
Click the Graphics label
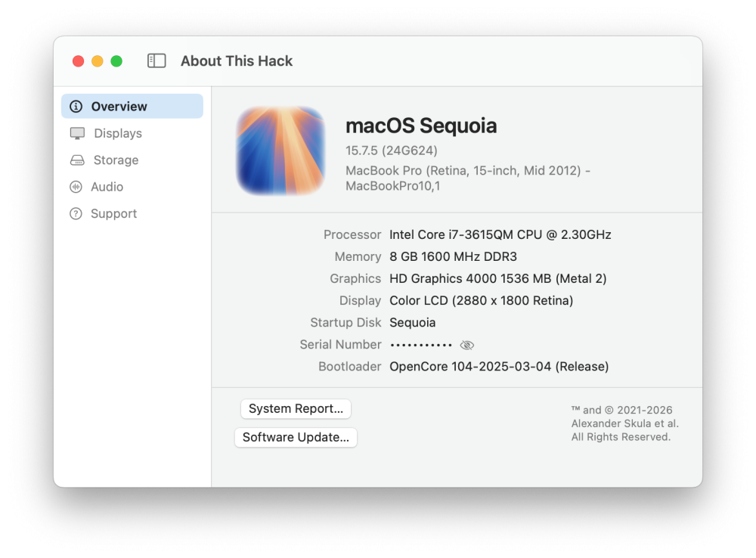[355, 279]
